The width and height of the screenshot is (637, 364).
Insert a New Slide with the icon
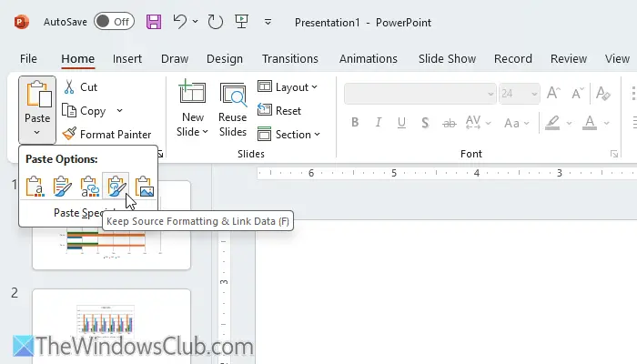(192, 93)
